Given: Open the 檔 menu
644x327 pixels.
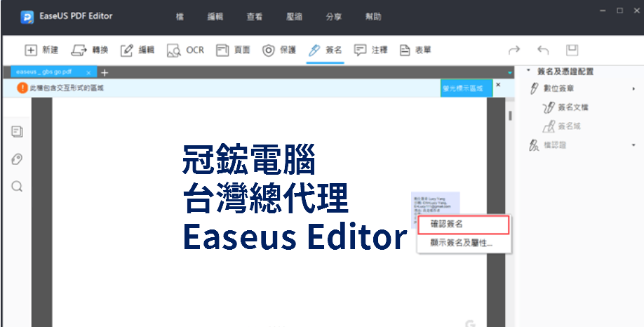Looking at the screenshot, I should 180,17.
